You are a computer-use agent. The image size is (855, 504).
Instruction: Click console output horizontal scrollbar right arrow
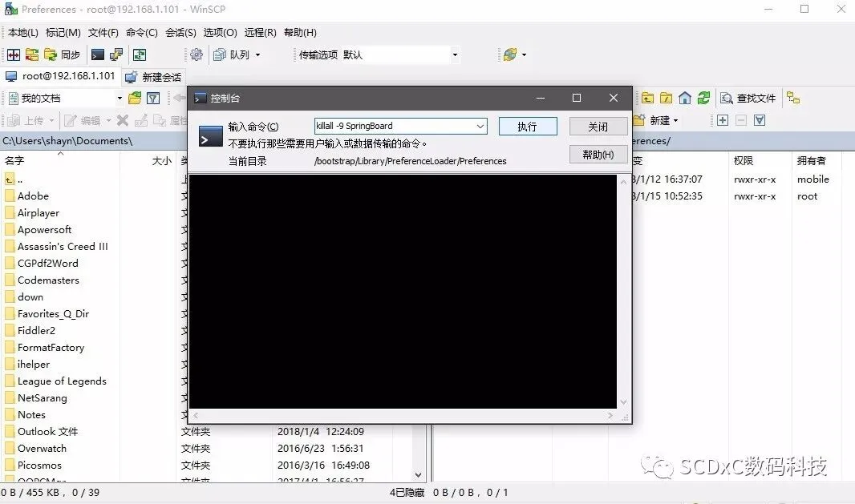tap(610, 415)
